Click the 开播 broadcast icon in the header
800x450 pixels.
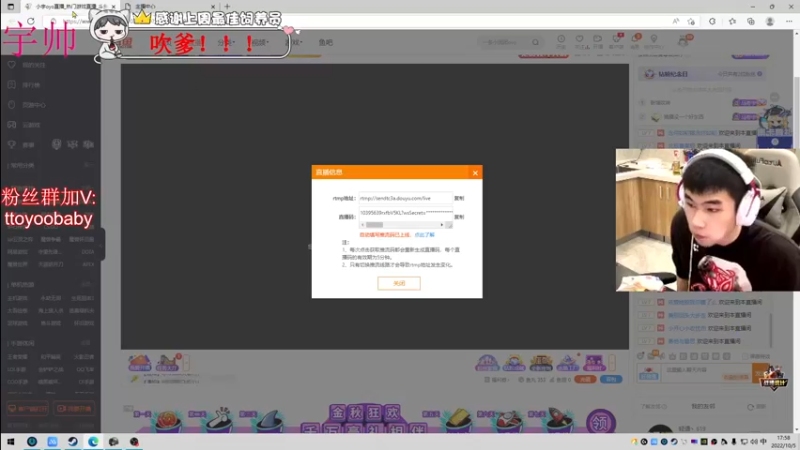597,41
